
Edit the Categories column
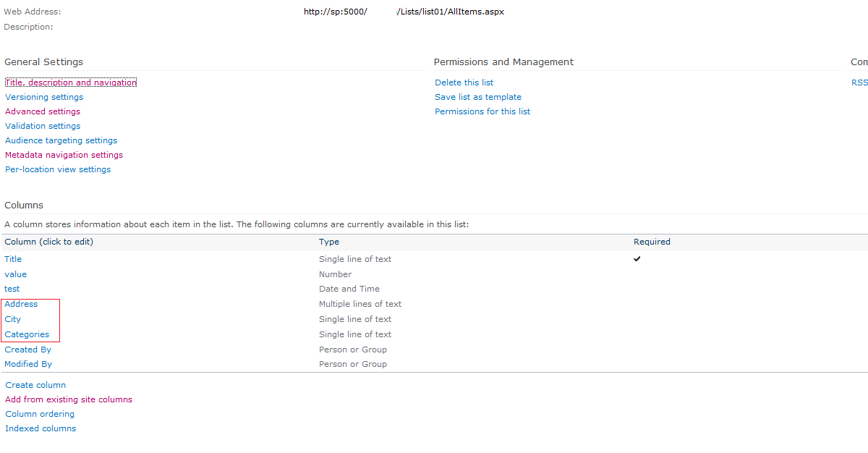click(27, 334)
